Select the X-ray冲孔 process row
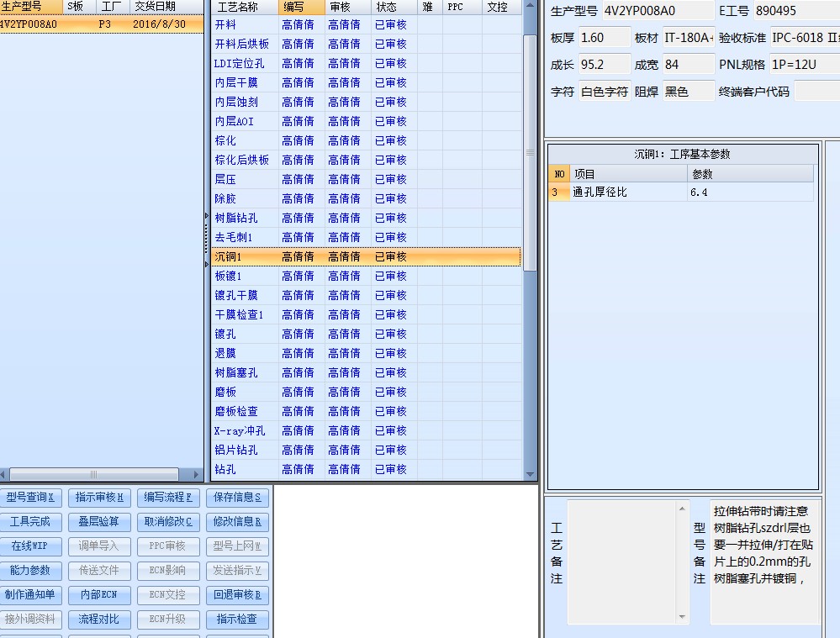The width and height of the screenshot is (840, 638). click(367, 430)
